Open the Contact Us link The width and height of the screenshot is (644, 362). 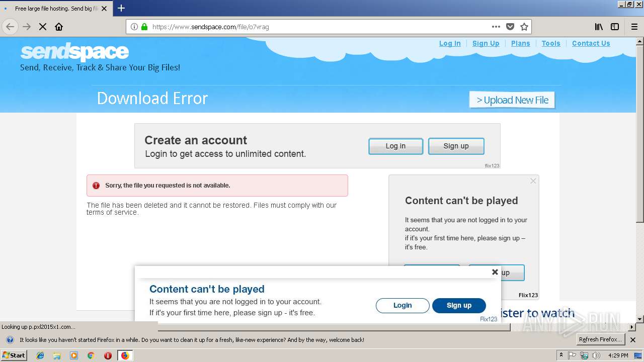point(591,43)
